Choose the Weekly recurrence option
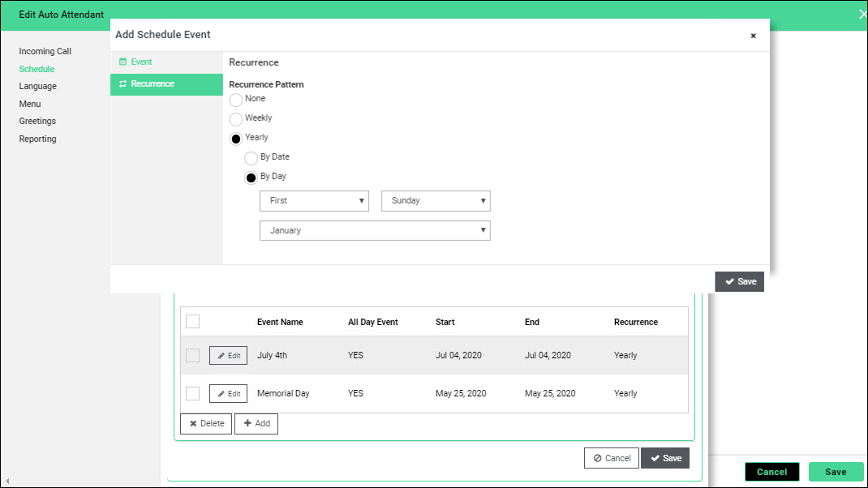 click(x=236, y=119)
